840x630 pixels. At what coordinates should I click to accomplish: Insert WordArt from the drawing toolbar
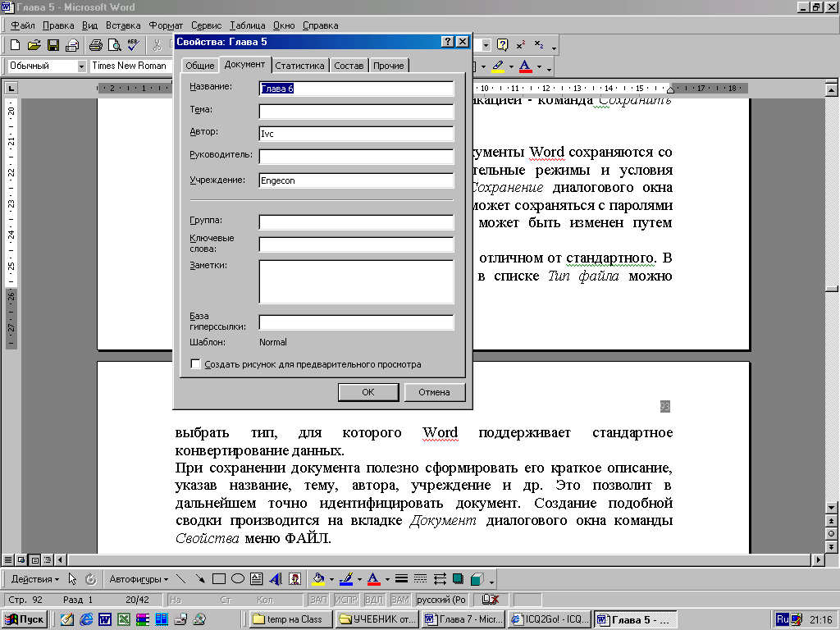[x=276, y=578]
